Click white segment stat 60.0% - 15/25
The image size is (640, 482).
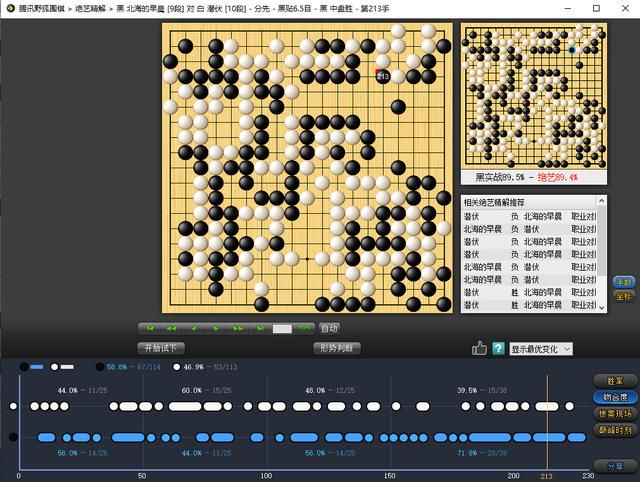pyautogui.click(x=207, y=391)
